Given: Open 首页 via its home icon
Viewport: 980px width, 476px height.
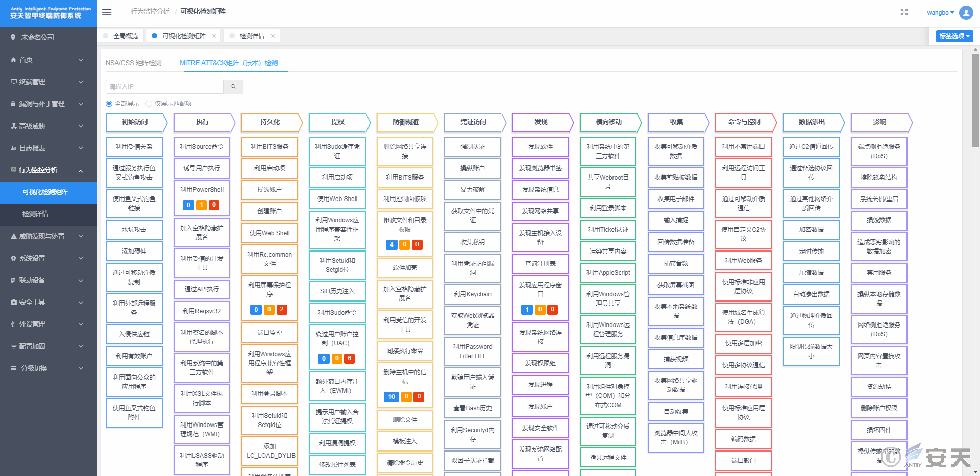Looking at the screenshot, I should [13, 60].
